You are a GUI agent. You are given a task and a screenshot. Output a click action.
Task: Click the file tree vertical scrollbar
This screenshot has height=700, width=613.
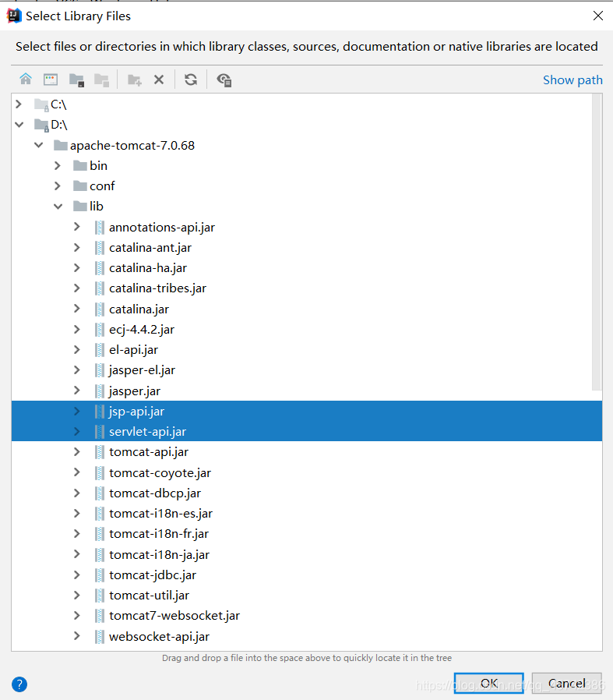click(597, 242)
